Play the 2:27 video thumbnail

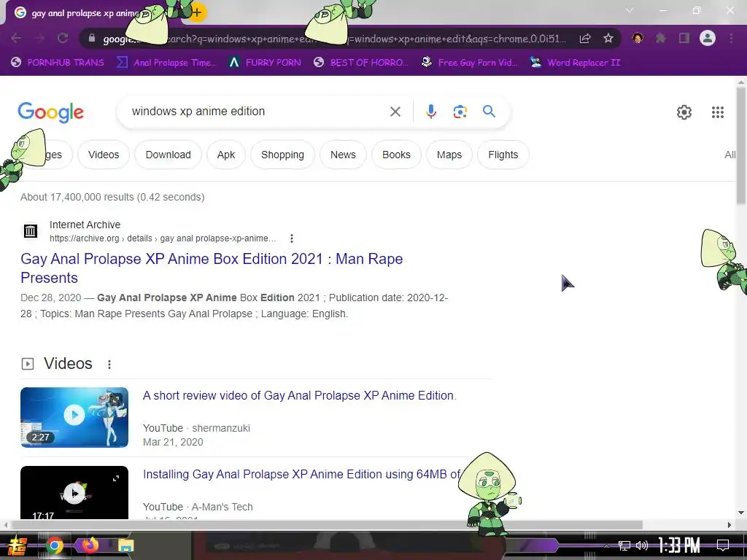pos(74,417)
